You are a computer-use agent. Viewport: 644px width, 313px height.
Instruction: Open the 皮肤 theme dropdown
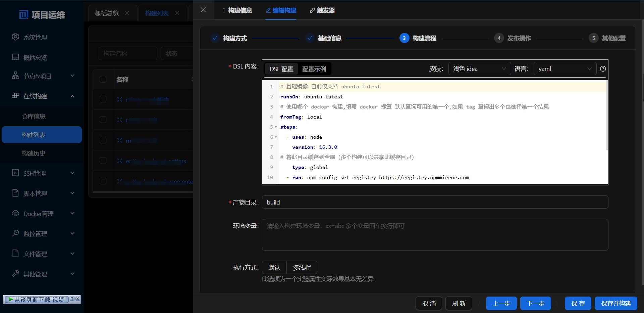[479, 69]
